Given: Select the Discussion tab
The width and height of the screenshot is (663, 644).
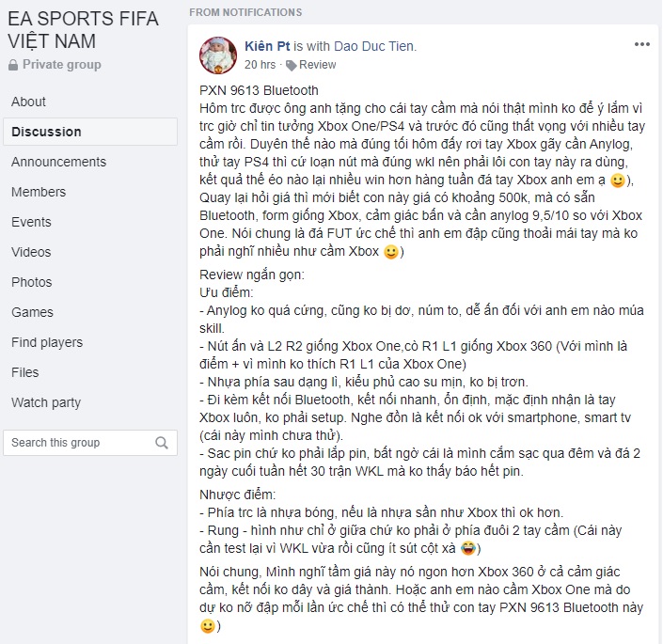Looking at the screenshot, I should [x=90, y=132].
